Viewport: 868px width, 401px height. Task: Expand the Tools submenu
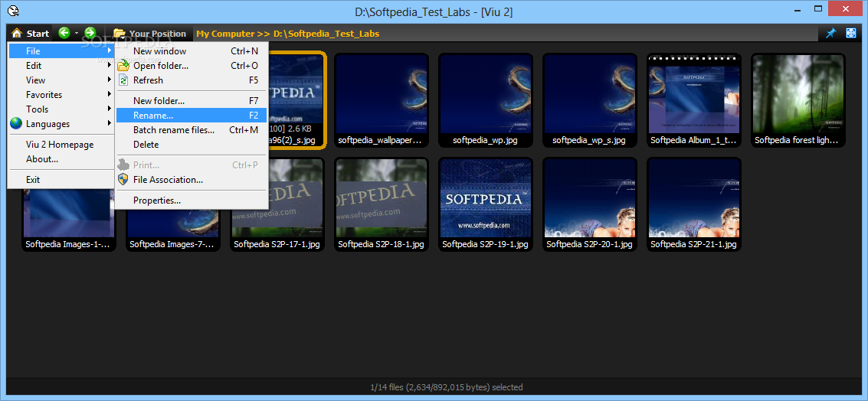click(61, 109)
